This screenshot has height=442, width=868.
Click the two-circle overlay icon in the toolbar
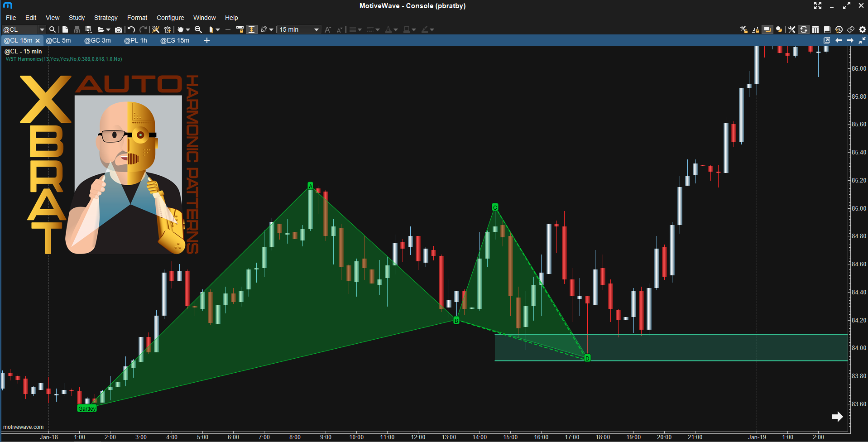pyautogui.click(x=779, y=29)
